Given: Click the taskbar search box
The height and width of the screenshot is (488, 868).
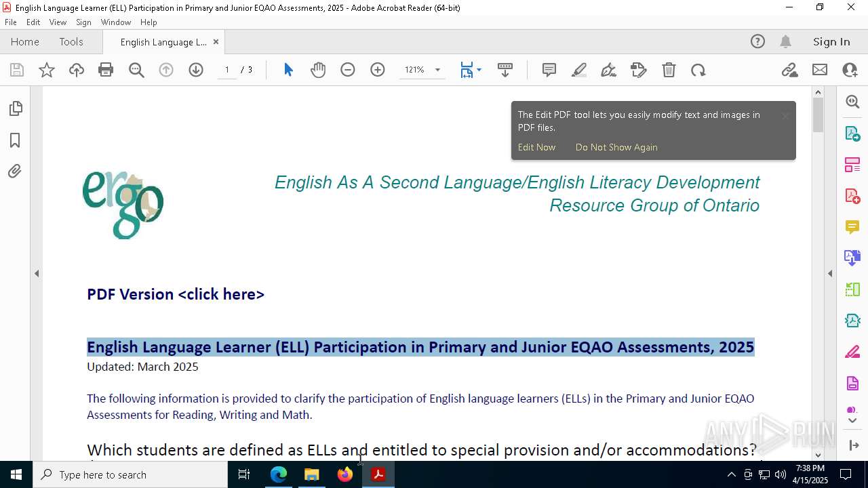Looking at the screenshot, I should click(x=130, y=474).
